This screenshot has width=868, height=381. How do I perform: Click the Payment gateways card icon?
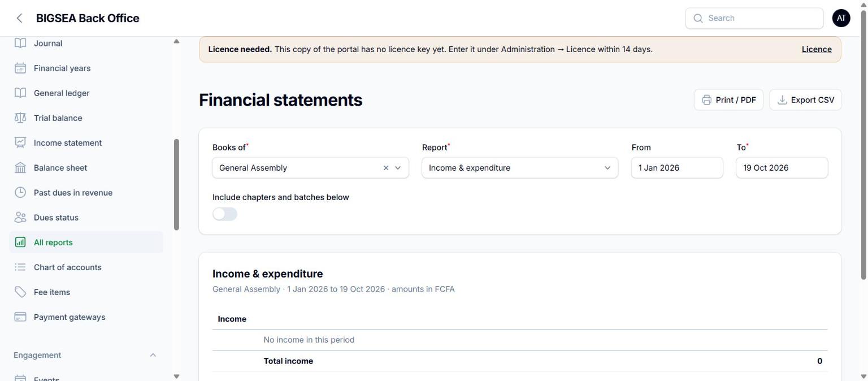(x=20, y=317)
